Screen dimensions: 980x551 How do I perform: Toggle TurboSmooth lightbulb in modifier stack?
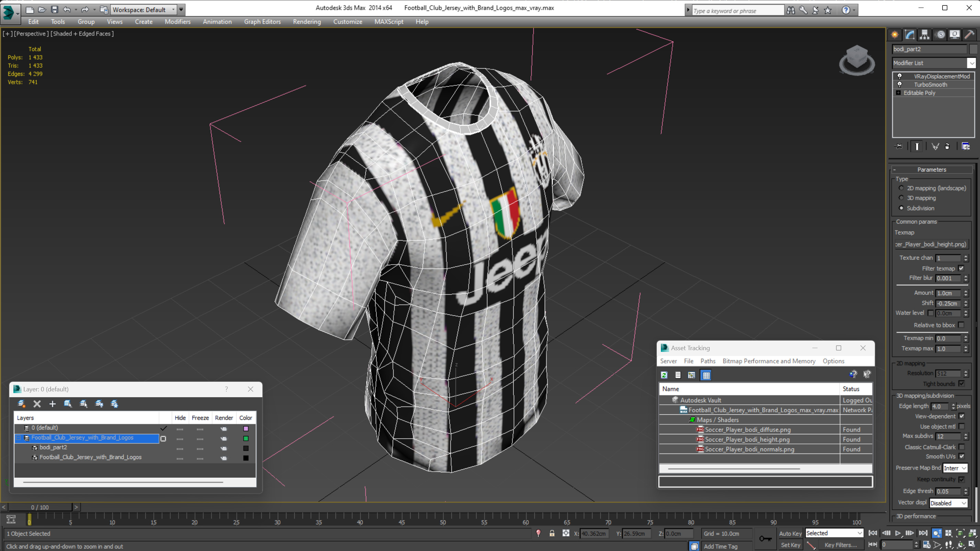(x=900, y=84)
